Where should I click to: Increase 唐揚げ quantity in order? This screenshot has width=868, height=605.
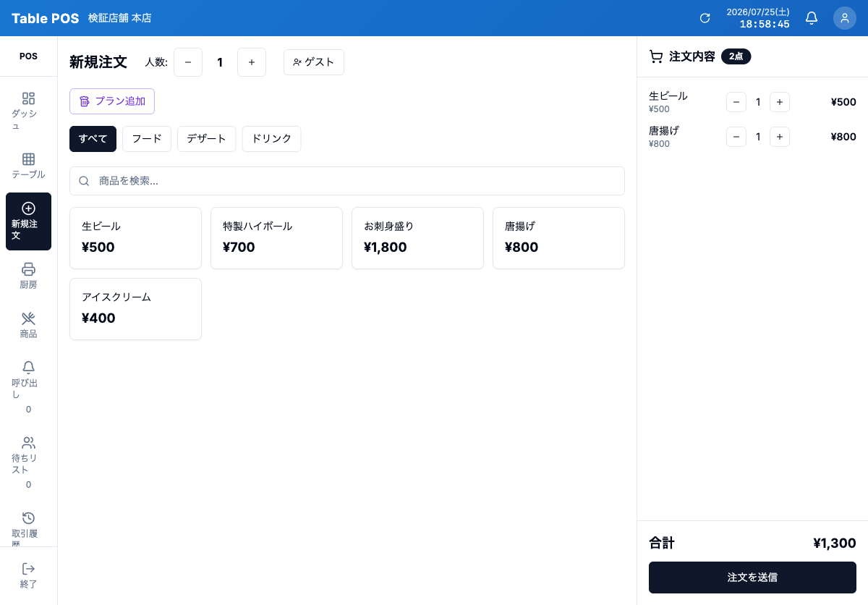tap(780, 137)
